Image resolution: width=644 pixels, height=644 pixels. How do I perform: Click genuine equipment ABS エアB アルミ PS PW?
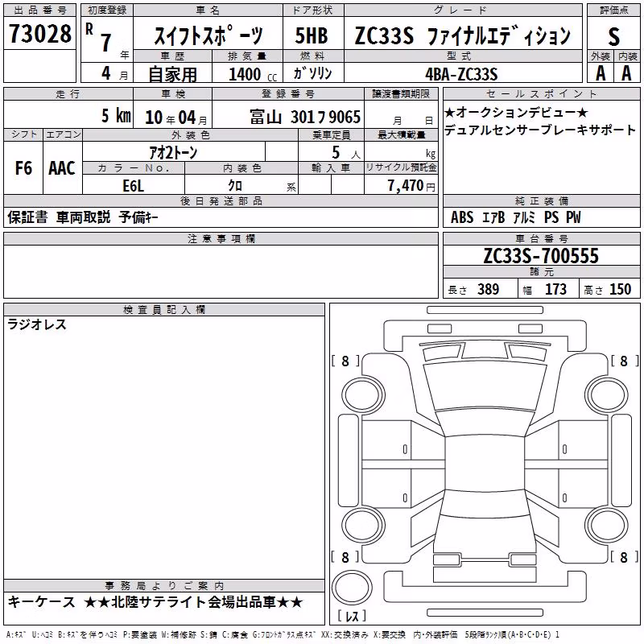coord(515,217)
